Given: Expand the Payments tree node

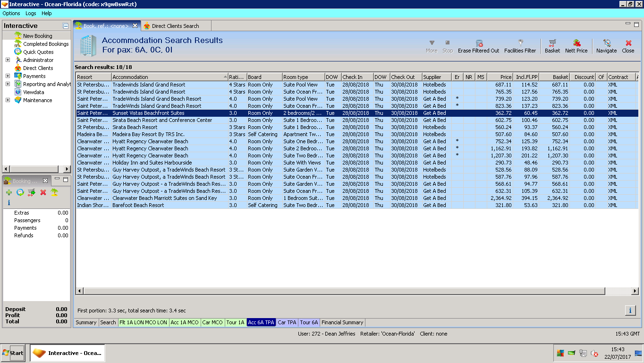Looking at the screenshot, I should [8, 76].
